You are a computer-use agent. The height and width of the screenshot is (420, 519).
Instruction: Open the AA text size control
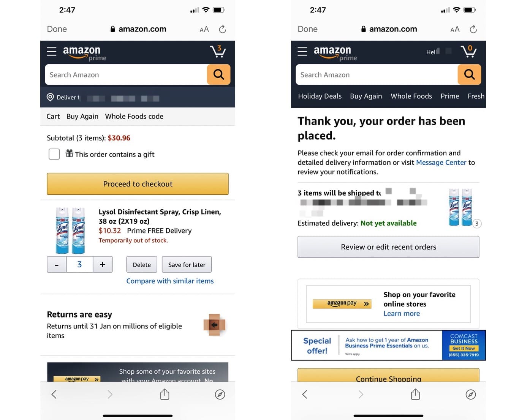tap(204, 29)
